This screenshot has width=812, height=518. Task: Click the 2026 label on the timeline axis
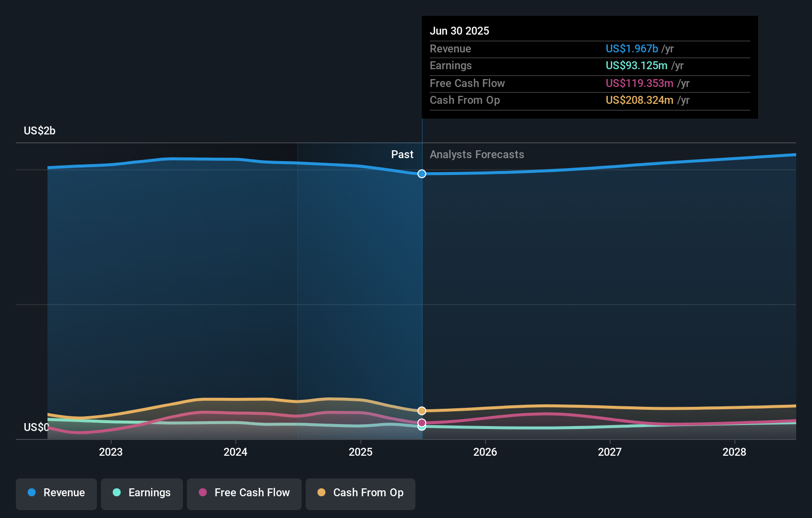point(486,452)
